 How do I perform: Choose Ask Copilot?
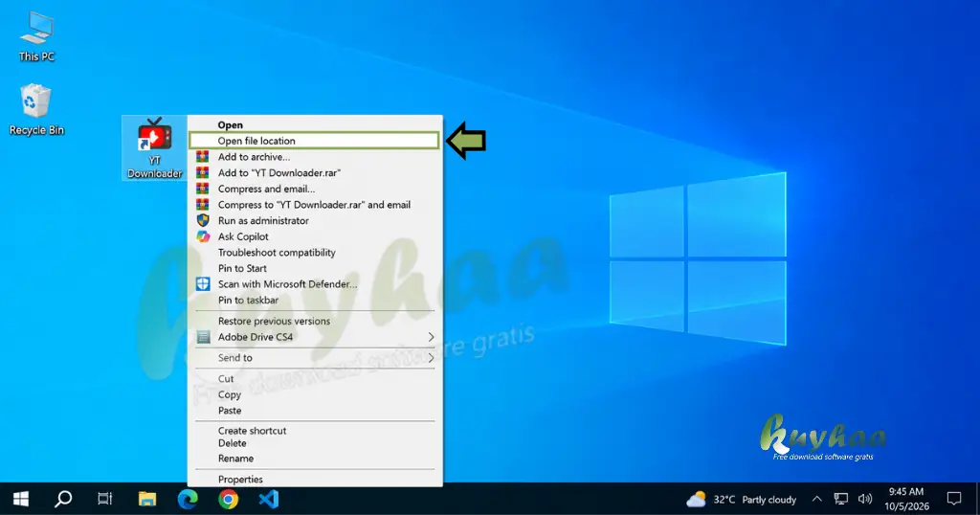[x=314, y=236]
